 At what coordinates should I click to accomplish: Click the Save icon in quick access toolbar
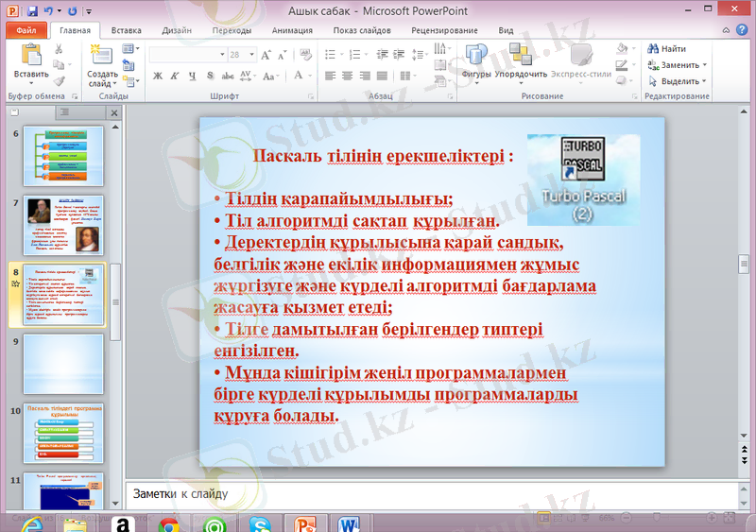[x=33, y=11]
